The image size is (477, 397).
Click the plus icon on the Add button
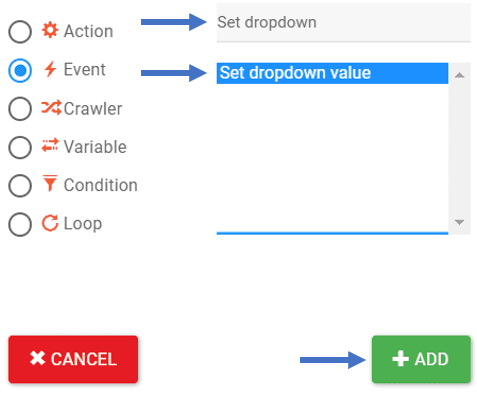click(400, 359)
